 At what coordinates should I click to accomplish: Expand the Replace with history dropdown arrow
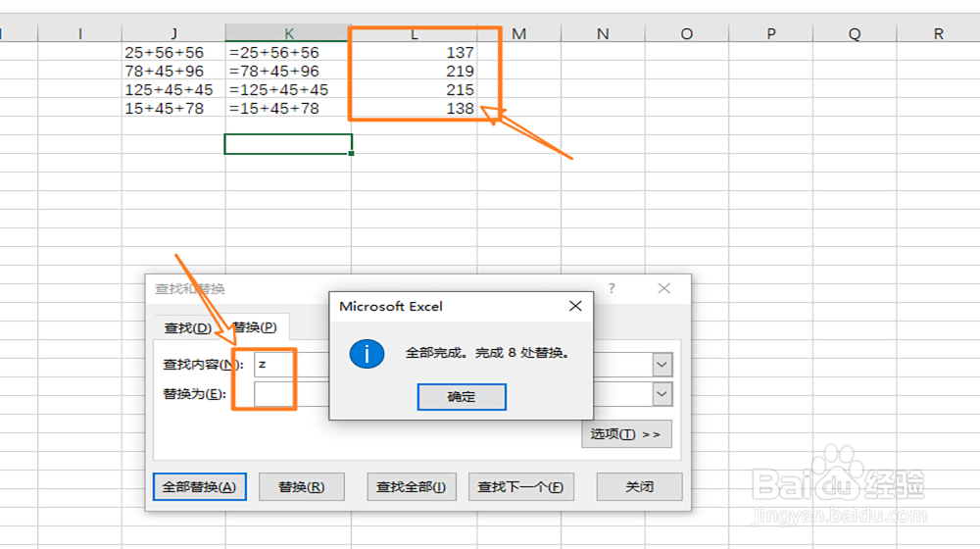tap(661, 394)
